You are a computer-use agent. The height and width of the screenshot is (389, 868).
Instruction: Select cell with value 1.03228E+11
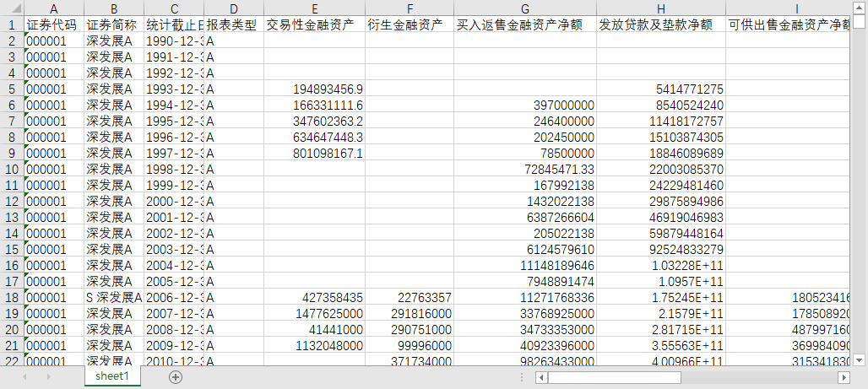[x=661, y=265]
